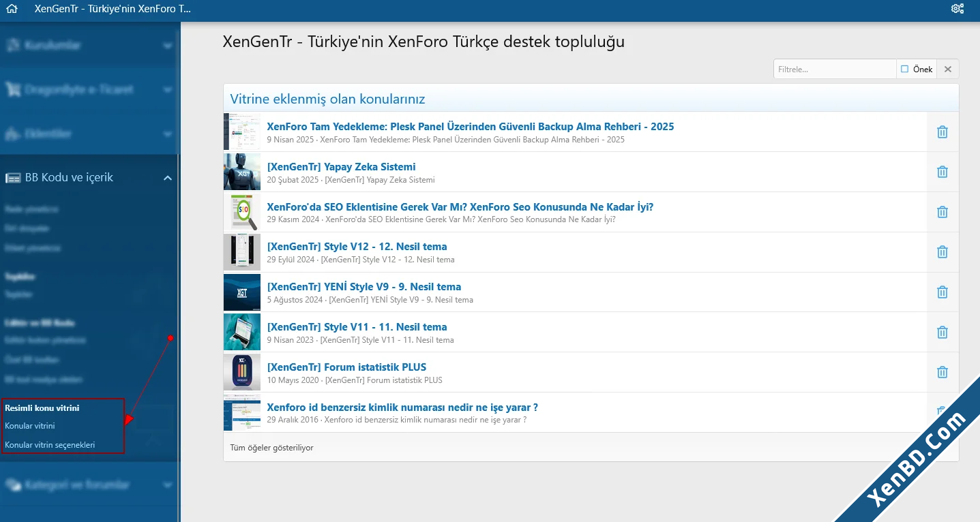This screenshot has height=522, width=980.
Task: Open [XenGenTr] Forum istatistik PLUS topic
Action: click(346, 367)
